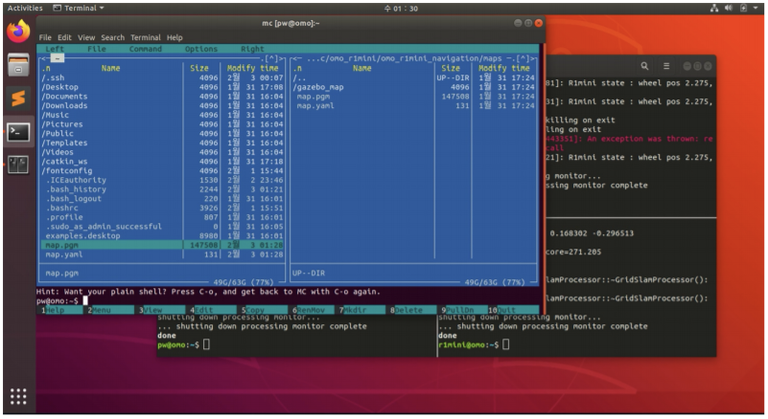The image size is (768, 419).
Task: Select examples.desktop in the left panel
Action: point(83,236)
